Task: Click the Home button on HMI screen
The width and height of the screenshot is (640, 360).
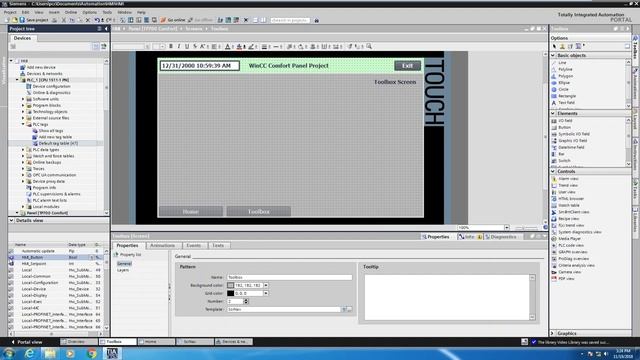Action: pyautogui.click(x=191, y=211)
